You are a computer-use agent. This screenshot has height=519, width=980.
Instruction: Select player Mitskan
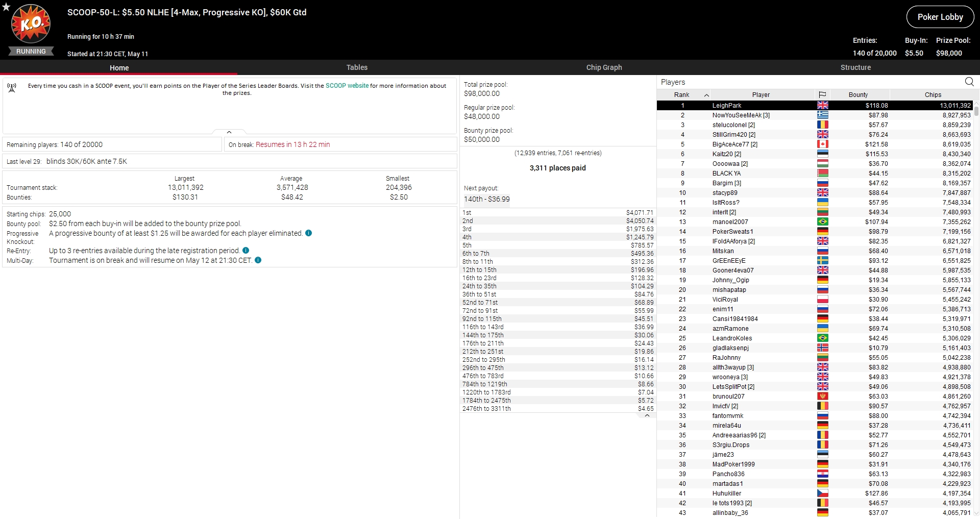[815, 251]
